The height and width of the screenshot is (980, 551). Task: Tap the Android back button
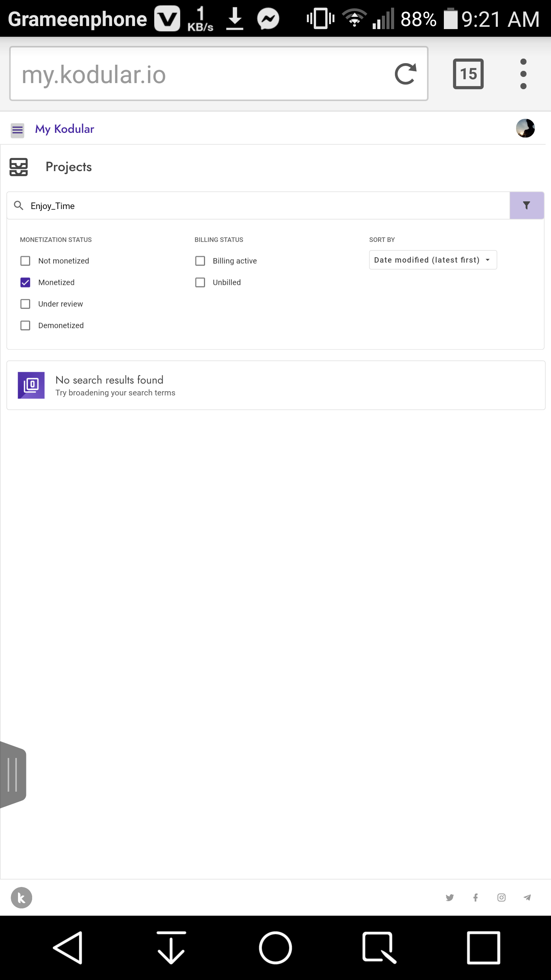click(x=68, y=948)
